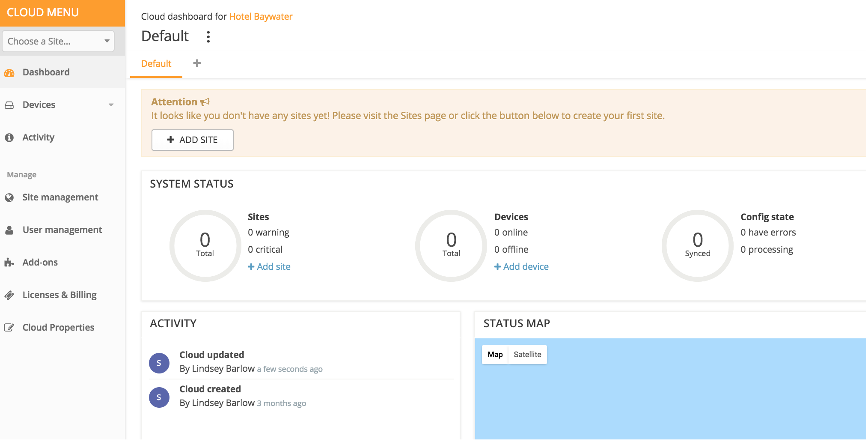Viewport: 868px width, 442px height.
Task: Click the megaphone icon next to Attention
Action: (205, 102)
